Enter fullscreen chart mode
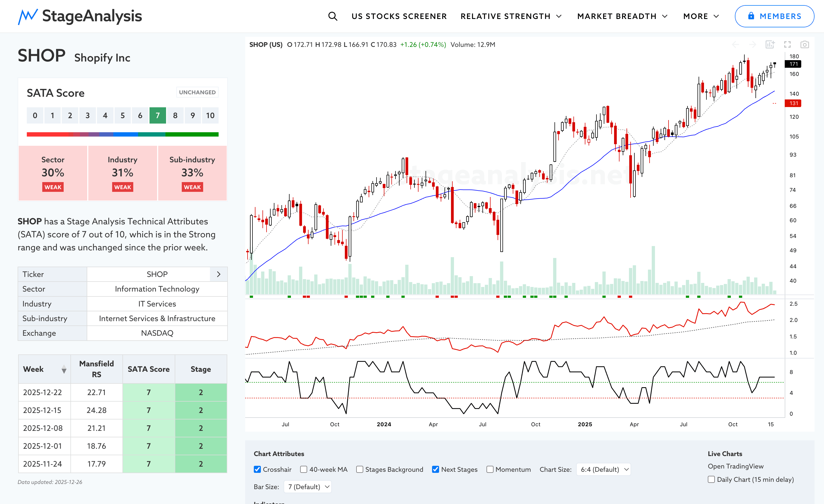 (787, 44)
